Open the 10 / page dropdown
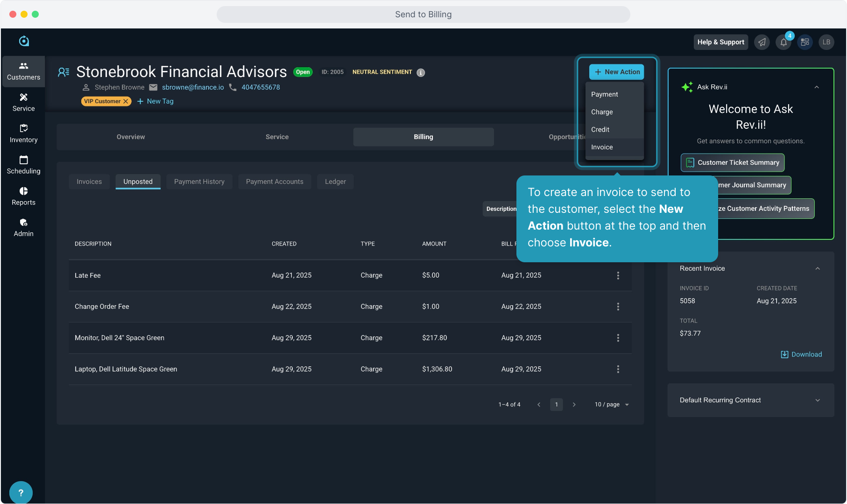This screenshot has height=504, width=847. [612, 405]
